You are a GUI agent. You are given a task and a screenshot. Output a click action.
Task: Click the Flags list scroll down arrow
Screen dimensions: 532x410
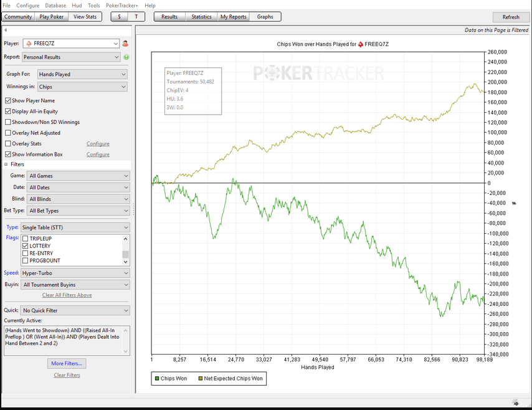126,262
